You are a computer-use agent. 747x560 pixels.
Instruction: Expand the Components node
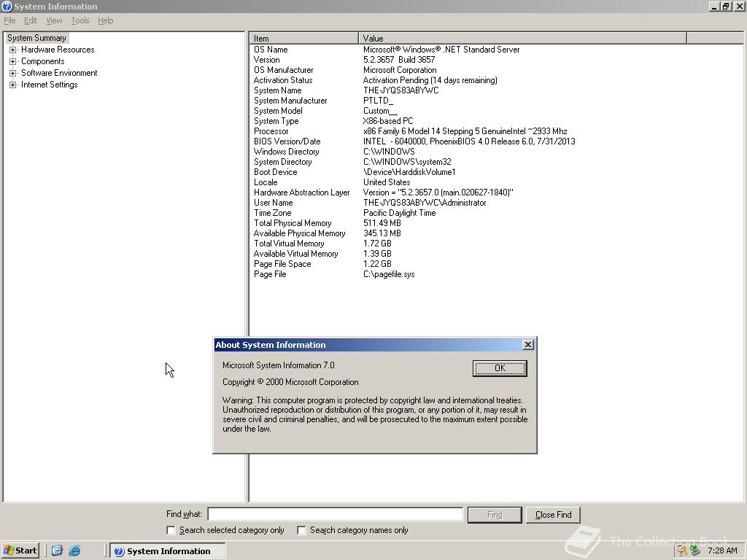click(x=13, y=61)
